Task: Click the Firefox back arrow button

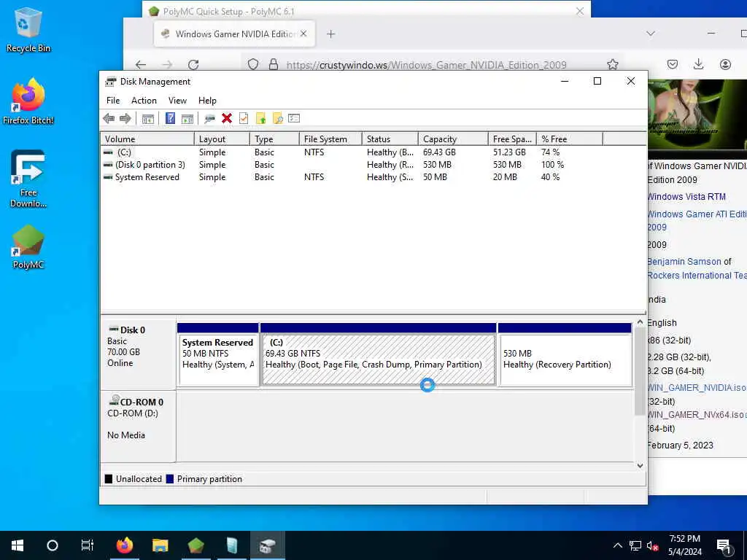Action: tap(141, 64)
